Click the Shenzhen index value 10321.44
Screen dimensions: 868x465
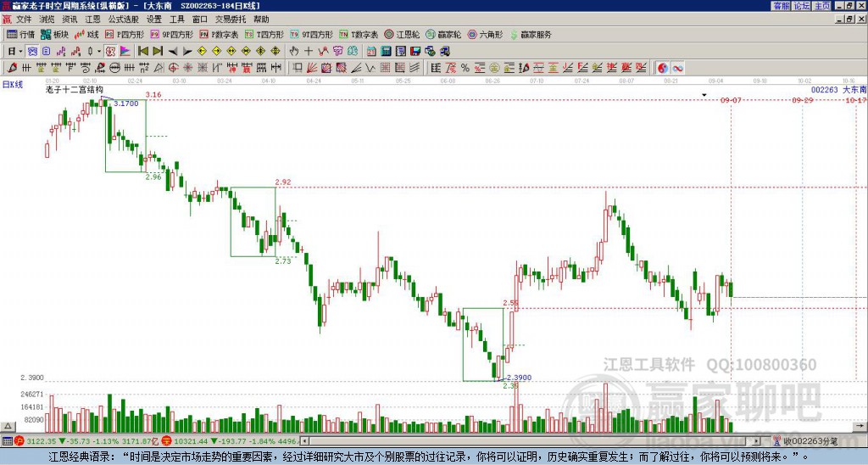pos(191,441)
